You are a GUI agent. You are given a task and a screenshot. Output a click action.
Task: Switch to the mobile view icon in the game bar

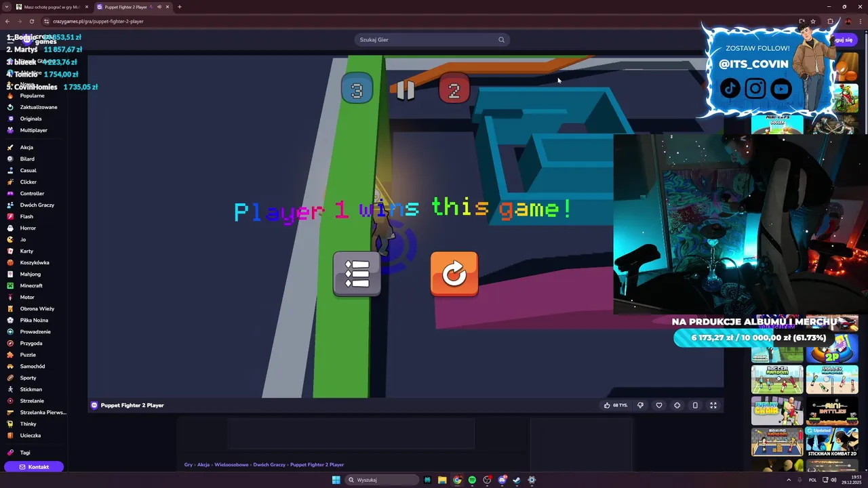(x=695, y=405)
